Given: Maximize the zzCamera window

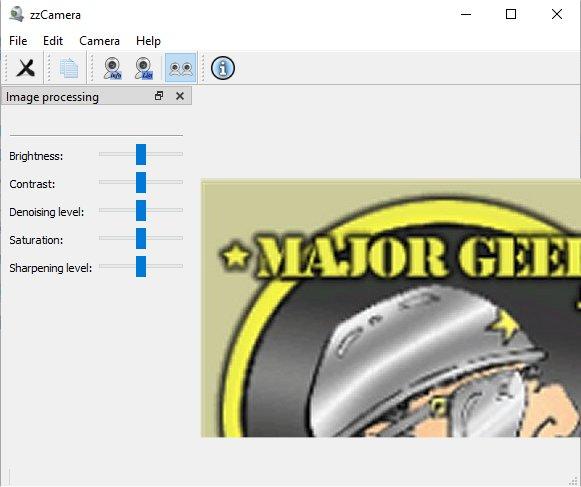Looking at the screenshot, I should (x=511, y=14).
